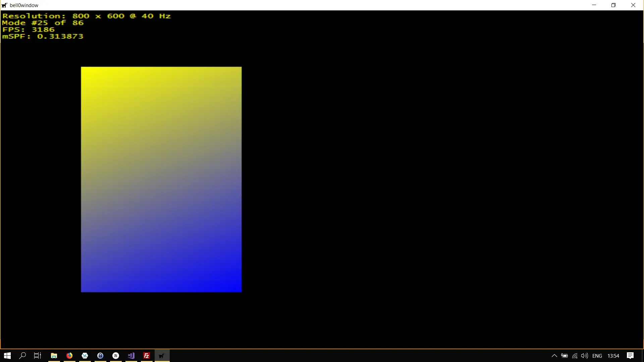This screenshot has width=644, height=362.
Task: Minimize the bell0window window
Action: coord(594,5)
